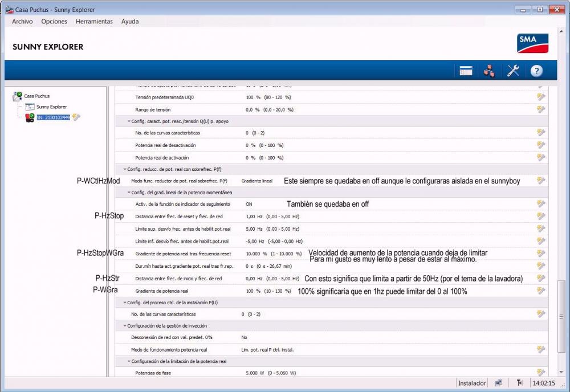Click 'Dur.mín hasta act.gradiente pot. real tras fr.rep.' label

coord(184,266)
